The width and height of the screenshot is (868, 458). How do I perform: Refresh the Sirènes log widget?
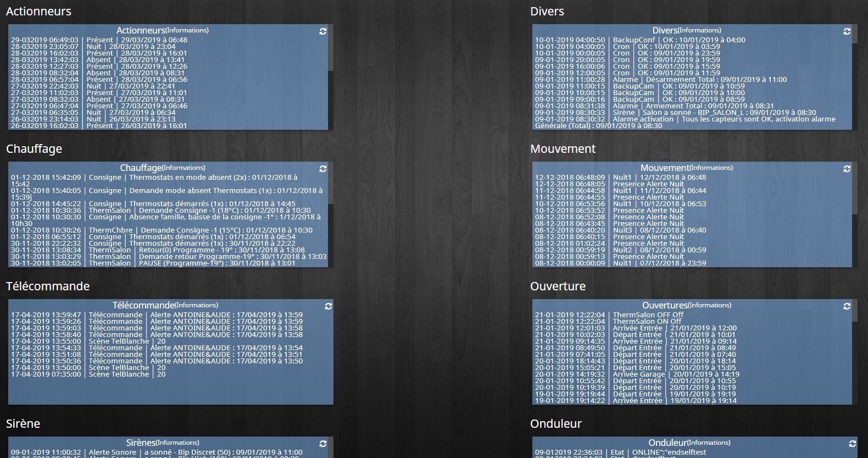pyautogui.click(x=323, y=444)
